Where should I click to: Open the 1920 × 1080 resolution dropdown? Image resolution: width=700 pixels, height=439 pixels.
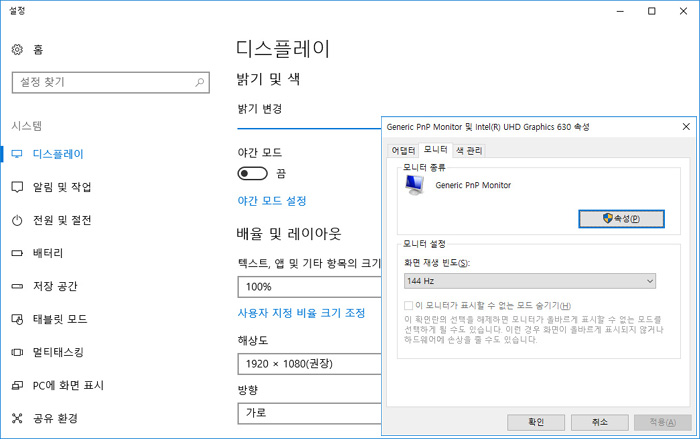[x=308, y=364]
